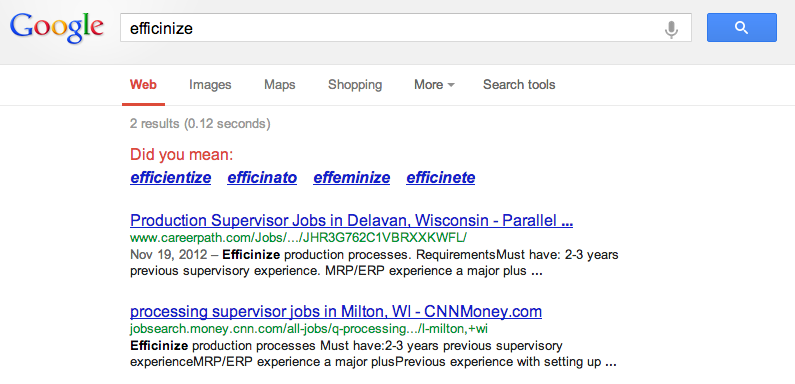Click the jobsearch.money.cnn.com green URL
The width and height of the screenshot is (795, 384).
coord(309,329)
